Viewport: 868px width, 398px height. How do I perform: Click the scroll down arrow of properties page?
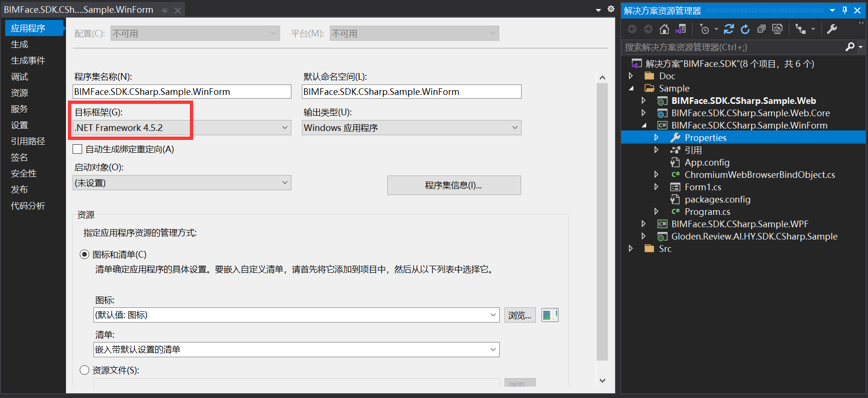coord(602,380)
